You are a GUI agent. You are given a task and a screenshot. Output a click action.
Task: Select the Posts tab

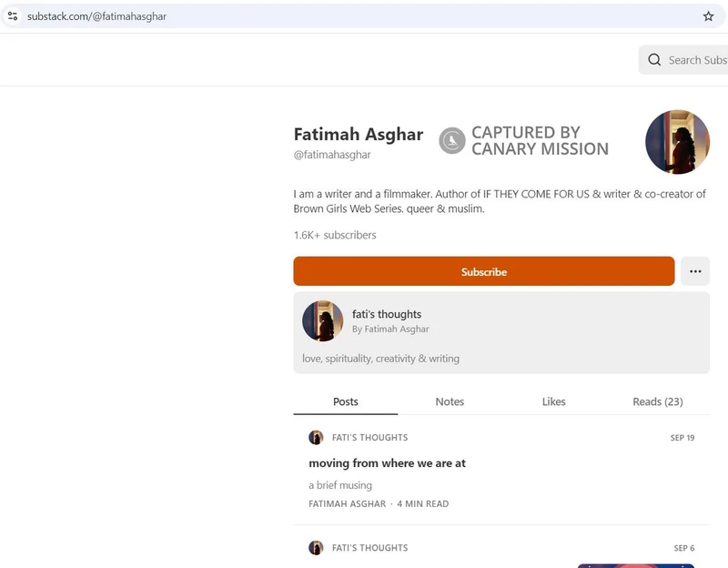click(x=346, y=401)
